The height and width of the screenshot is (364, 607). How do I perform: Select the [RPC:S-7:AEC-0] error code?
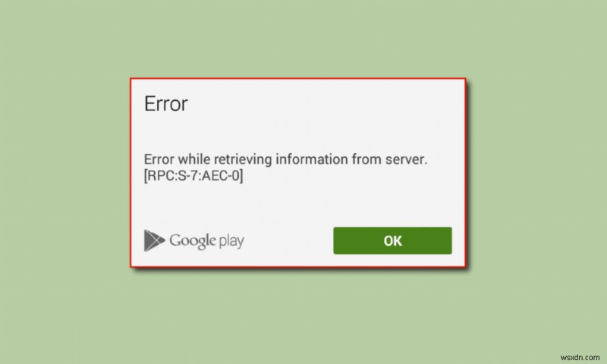pos(193,176)
